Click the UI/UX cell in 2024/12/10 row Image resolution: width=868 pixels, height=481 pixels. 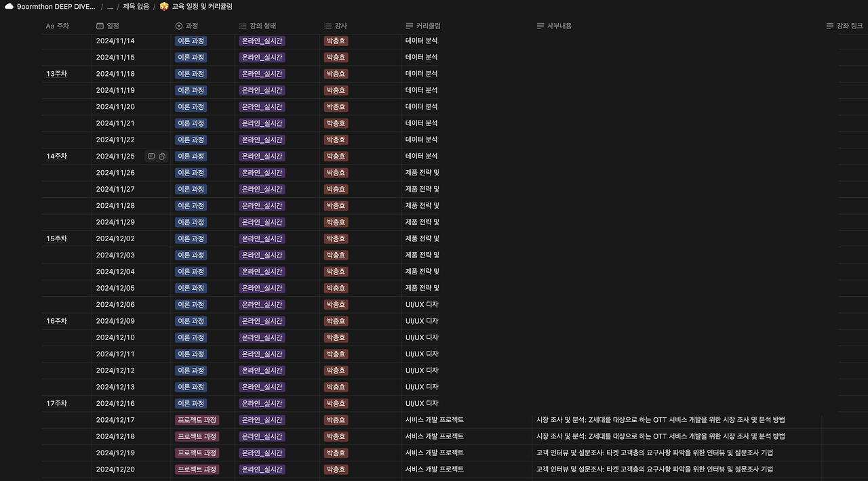[x=422, y=337]
